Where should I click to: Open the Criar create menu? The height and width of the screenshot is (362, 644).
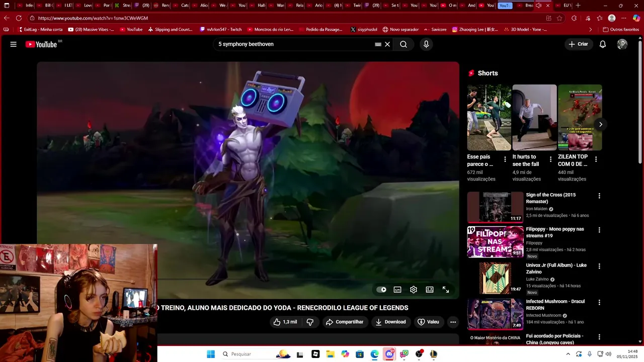point(578,44)
